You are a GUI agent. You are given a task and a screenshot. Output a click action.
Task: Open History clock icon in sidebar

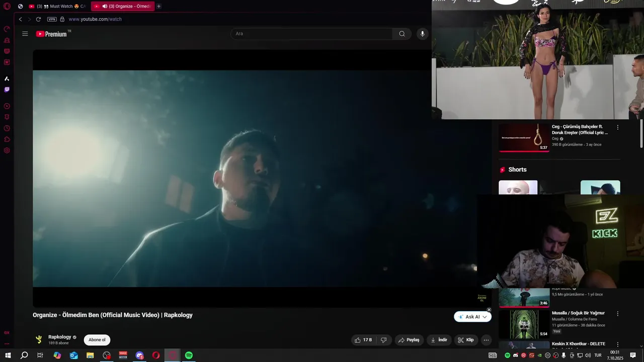click(7, 128)
